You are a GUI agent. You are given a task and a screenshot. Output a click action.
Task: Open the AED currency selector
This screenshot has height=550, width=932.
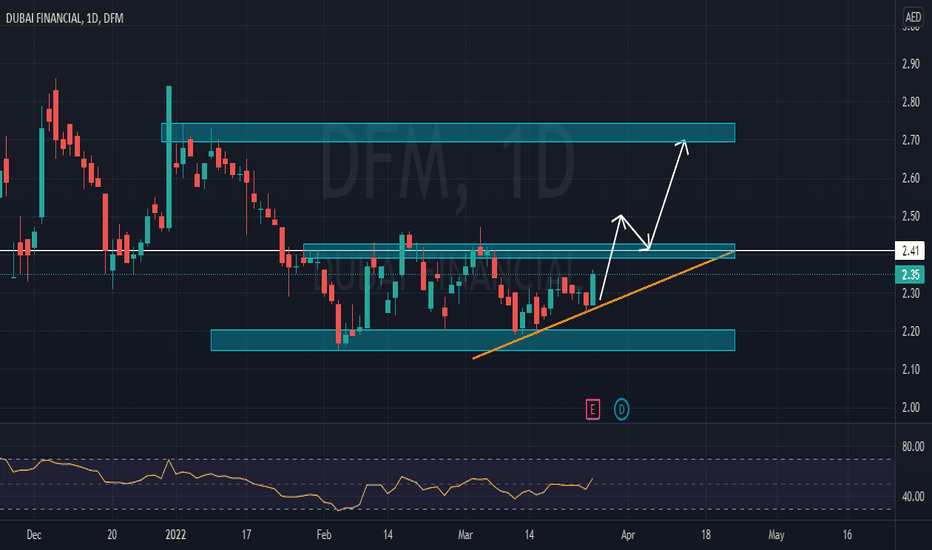(x=912, y=16)
